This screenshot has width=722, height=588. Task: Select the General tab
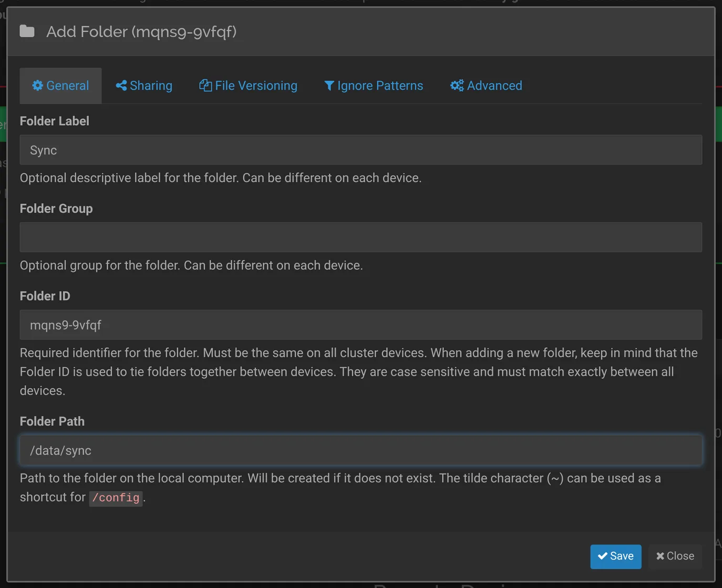[x=60, y=86]
